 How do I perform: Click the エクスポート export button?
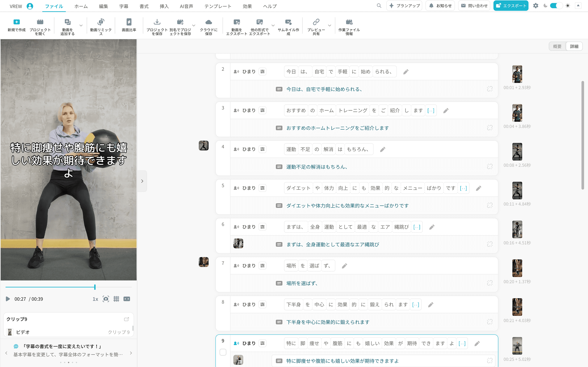click(x=511, y=6)
